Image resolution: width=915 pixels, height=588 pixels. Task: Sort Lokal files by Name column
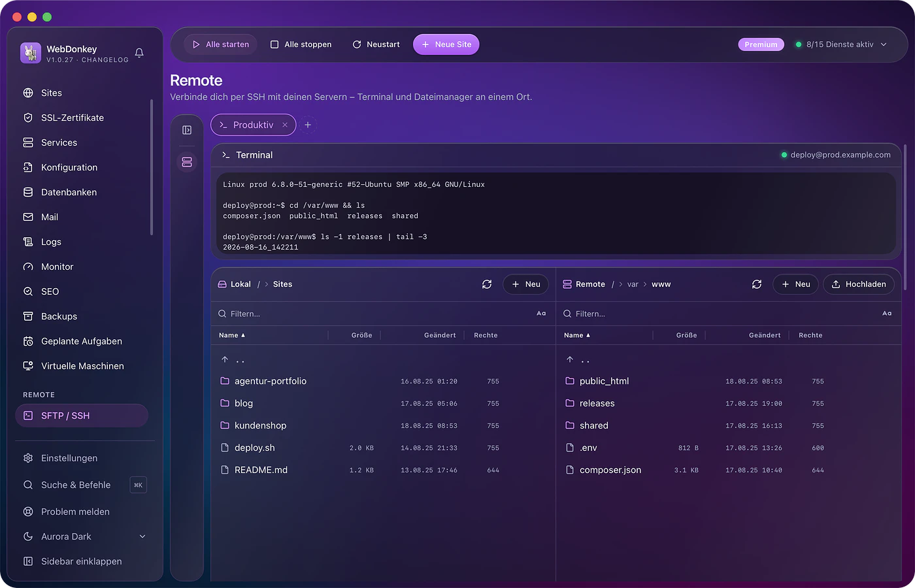pyautogui.click(x=232, y=335)
